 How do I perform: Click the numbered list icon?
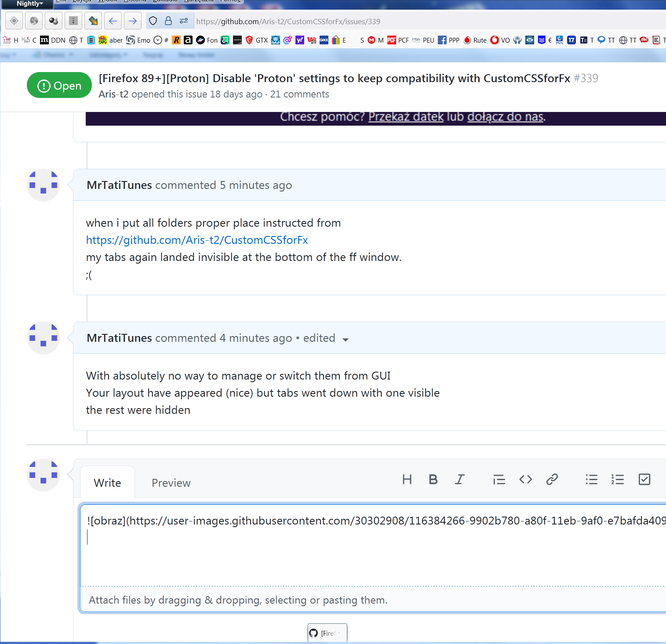617,479
